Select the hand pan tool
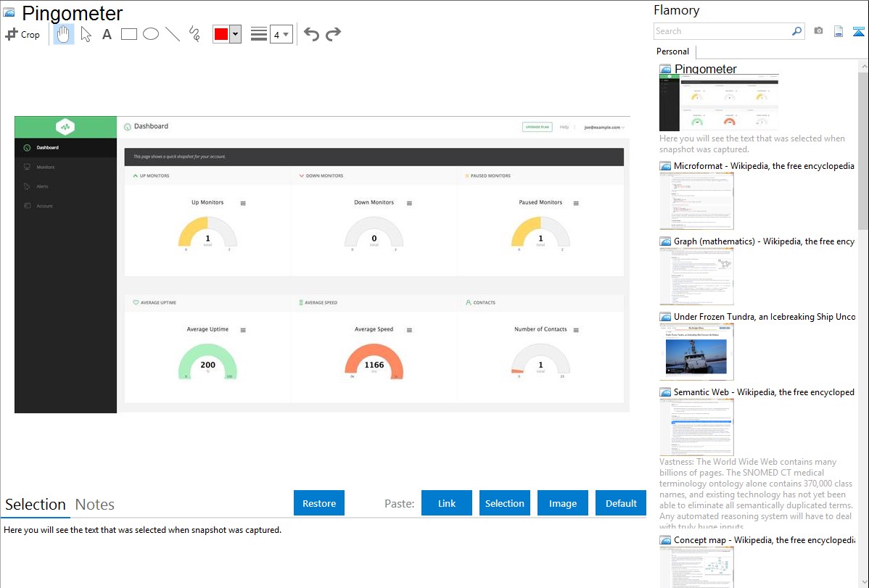The width and height of the screenshot is (869, 588). click(x=63, y=34)
